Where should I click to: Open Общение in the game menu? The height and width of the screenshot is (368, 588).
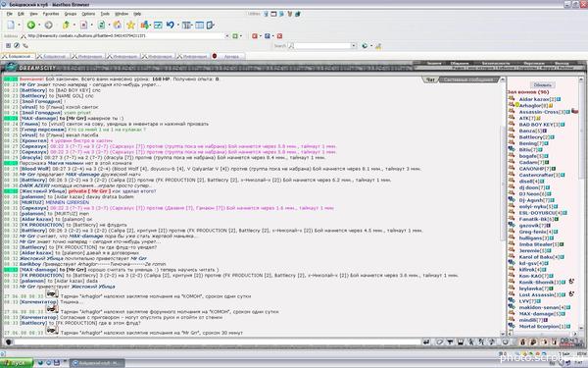460,63
